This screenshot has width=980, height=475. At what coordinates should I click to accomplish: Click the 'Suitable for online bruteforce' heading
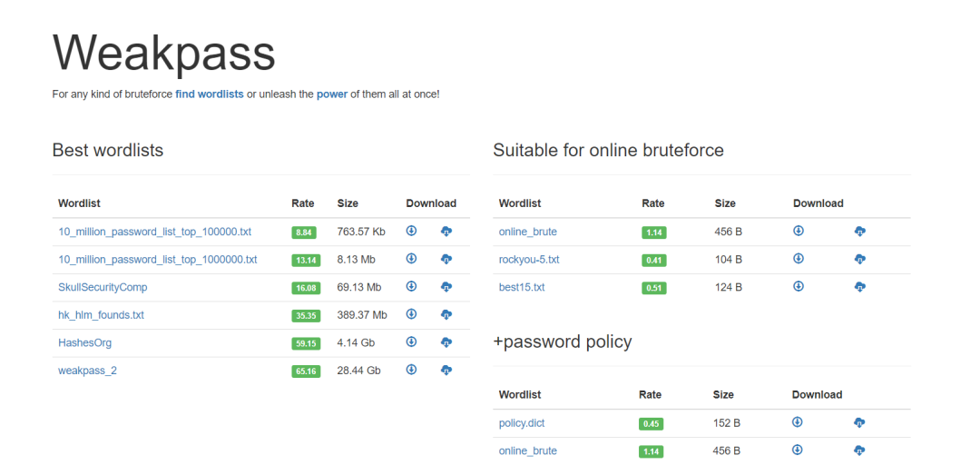coord(608,150)
